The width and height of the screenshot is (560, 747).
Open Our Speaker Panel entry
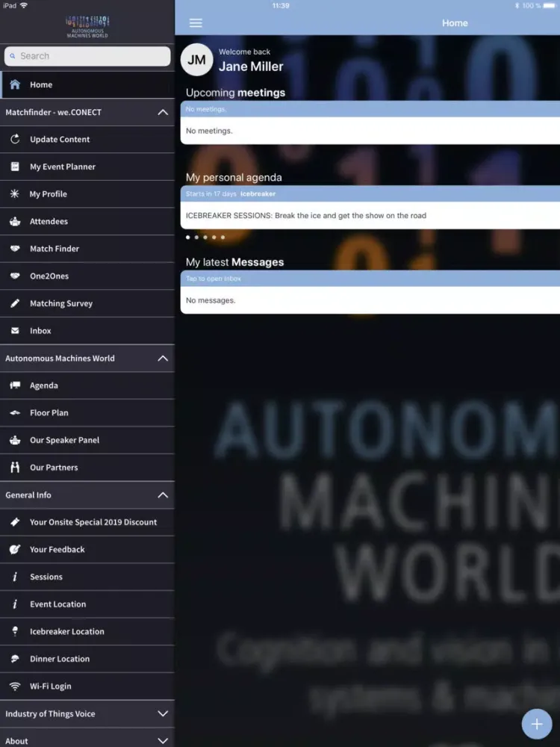pyautogui.click(x=87, y=440)
